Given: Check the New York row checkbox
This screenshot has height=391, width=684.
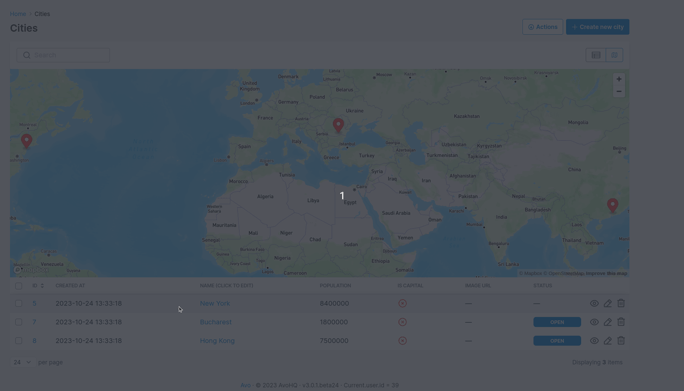Looking at the screenshot, I should coord(18,303).
